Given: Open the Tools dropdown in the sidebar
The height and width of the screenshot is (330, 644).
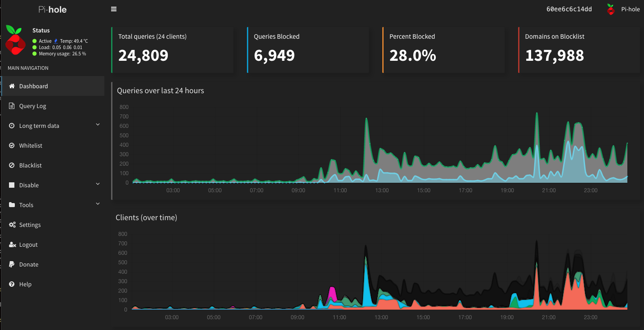Looking at the screenshot, I should 98,204.
